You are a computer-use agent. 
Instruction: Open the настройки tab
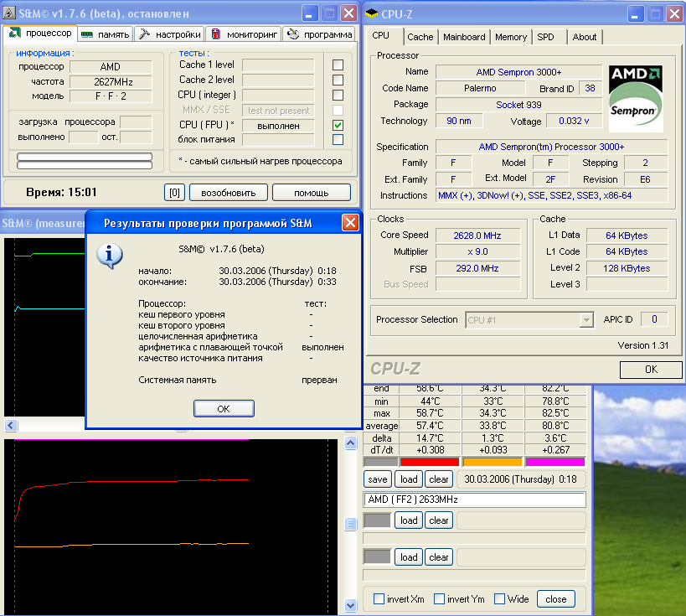[x=170, y=34]
